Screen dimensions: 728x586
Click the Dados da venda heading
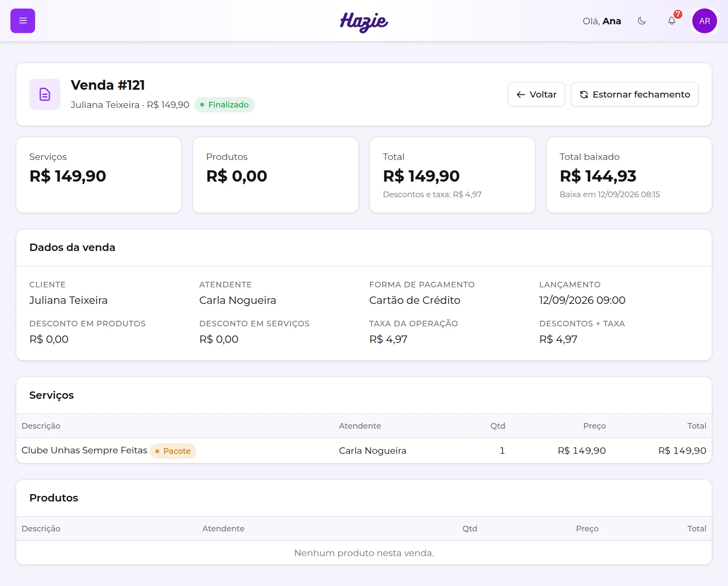[72, 247]
